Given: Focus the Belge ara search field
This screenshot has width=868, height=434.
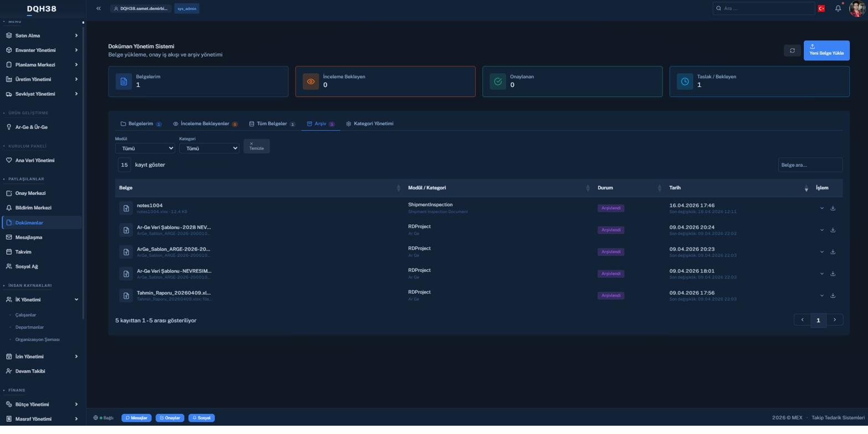Looking at the screenshot, I should 810,165.
